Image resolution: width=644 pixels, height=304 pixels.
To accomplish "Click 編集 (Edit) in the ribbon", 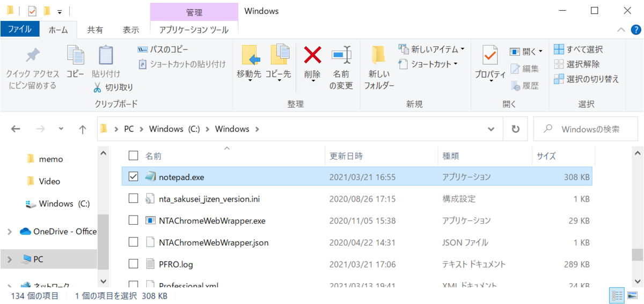I will tap(525, 69).
